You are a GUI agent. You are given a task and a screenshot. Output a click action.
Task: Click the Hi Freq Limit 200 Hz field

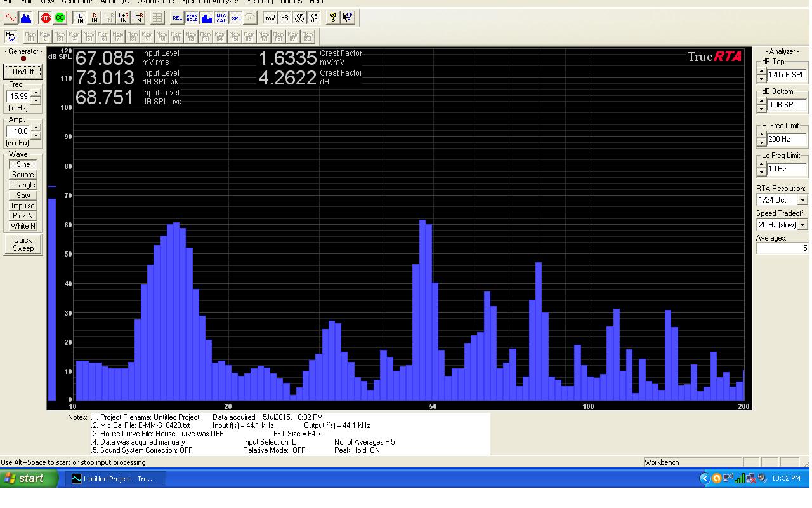coord(787,139)
